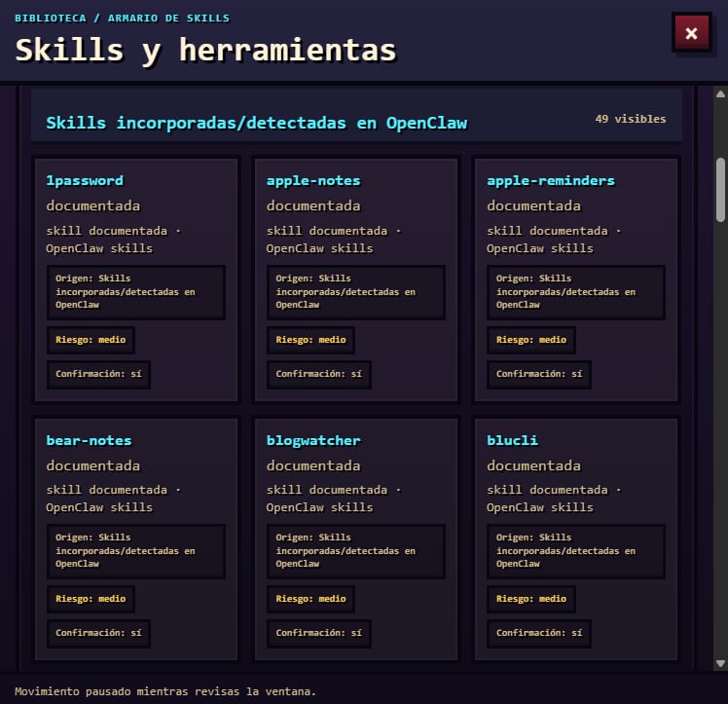Click the 49 visibles counter

click(631, 119)
